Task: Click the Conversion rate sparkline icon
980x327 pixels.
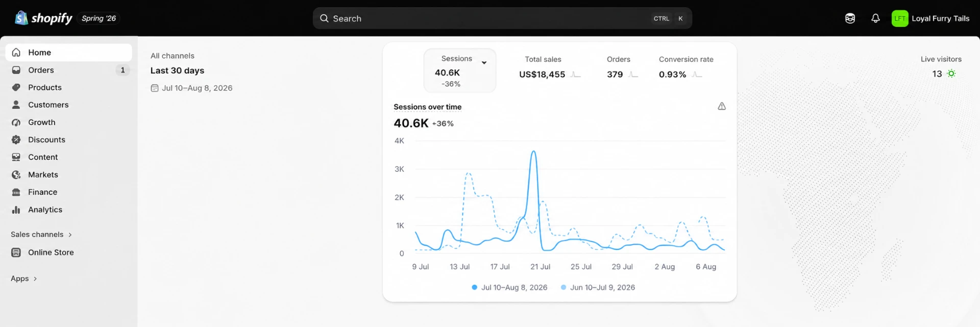Action: (x=697, y=75)
